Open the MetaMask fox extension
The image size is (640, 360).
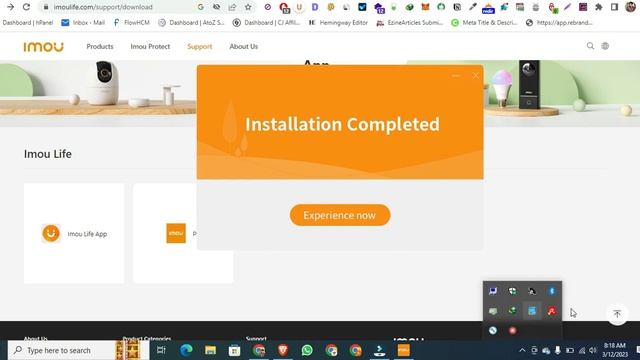pyautogui.click(x=425, y=7)
